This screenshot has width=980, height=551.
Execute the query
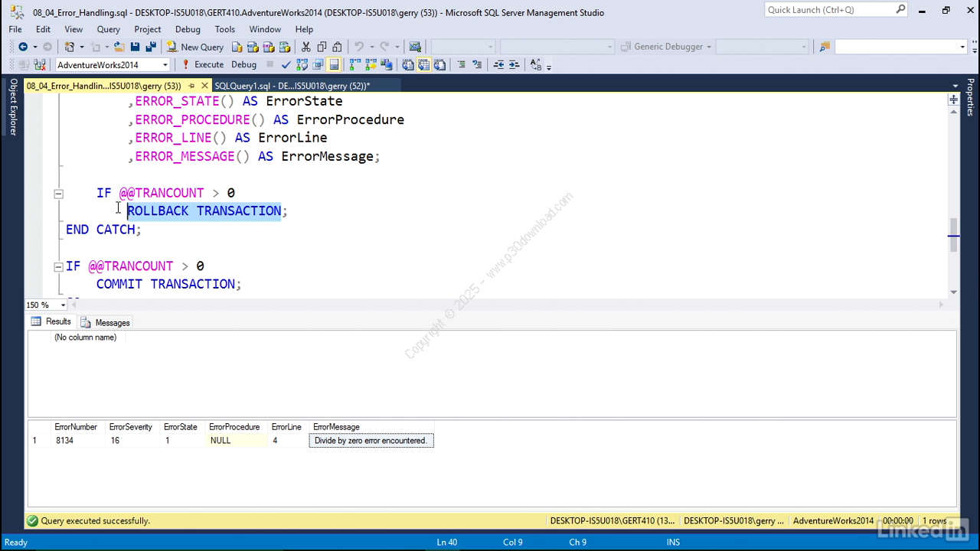[203, 64]
